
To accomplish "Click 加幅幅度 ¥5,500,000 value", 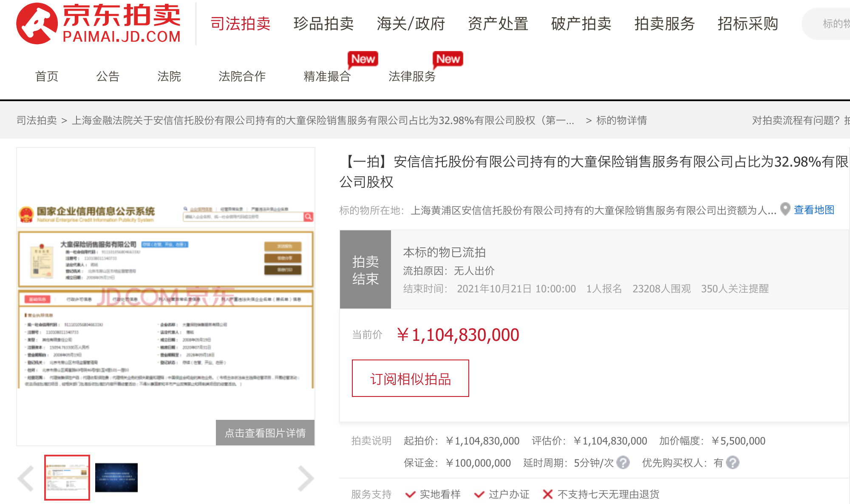I will (738, 441).
